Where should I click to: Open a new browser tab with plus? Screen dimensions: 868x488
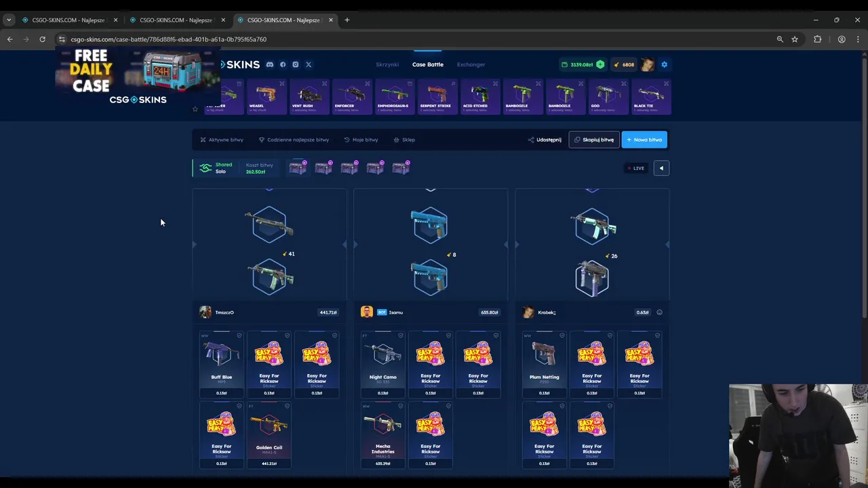point(347,20)
